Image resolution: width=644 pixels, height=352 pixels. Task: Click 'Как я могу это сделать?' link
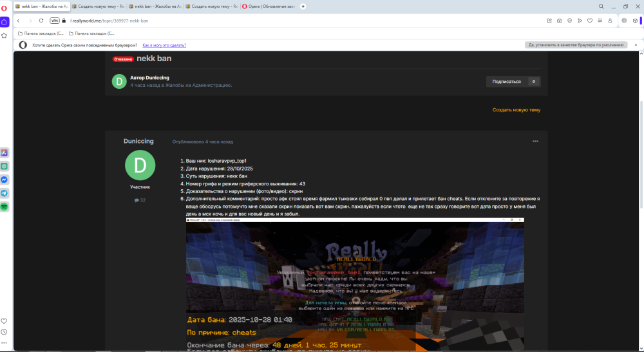(x=164, y=45)
